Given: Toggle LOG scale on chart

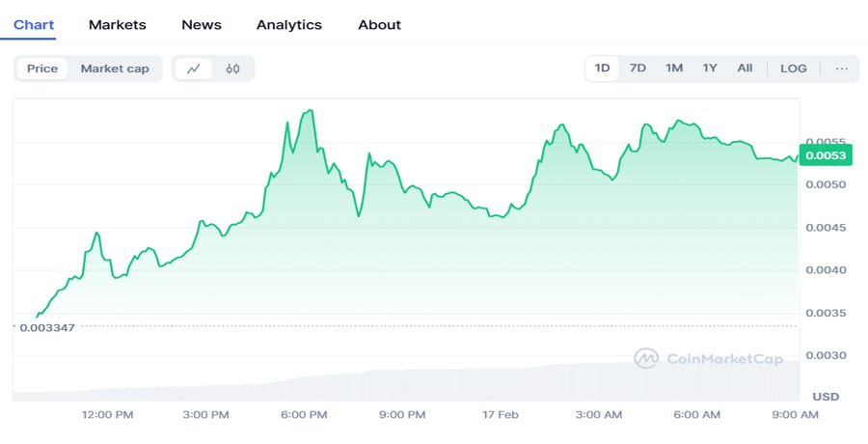Looking at the screenshot, I should point(794,69).
